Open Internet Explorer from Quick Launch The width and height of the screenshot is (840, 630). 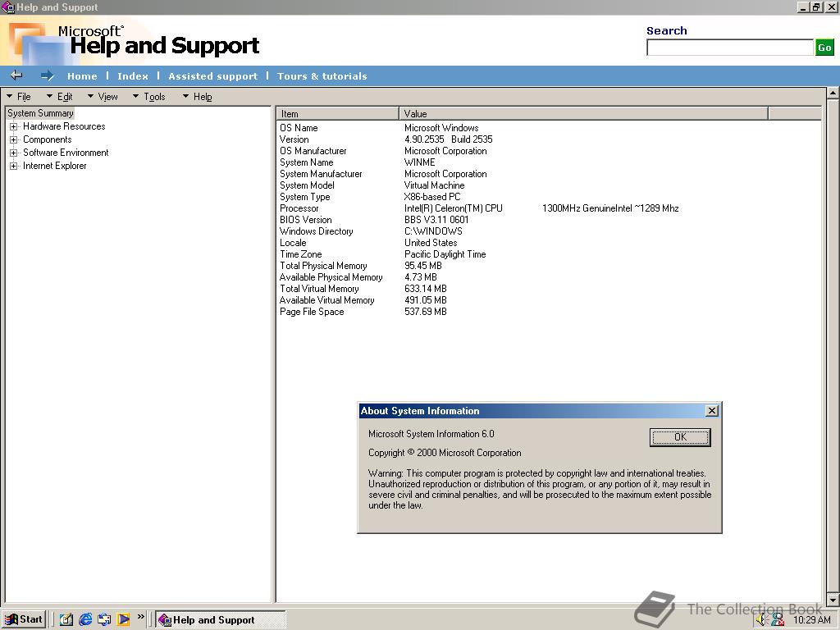point(85,619)
